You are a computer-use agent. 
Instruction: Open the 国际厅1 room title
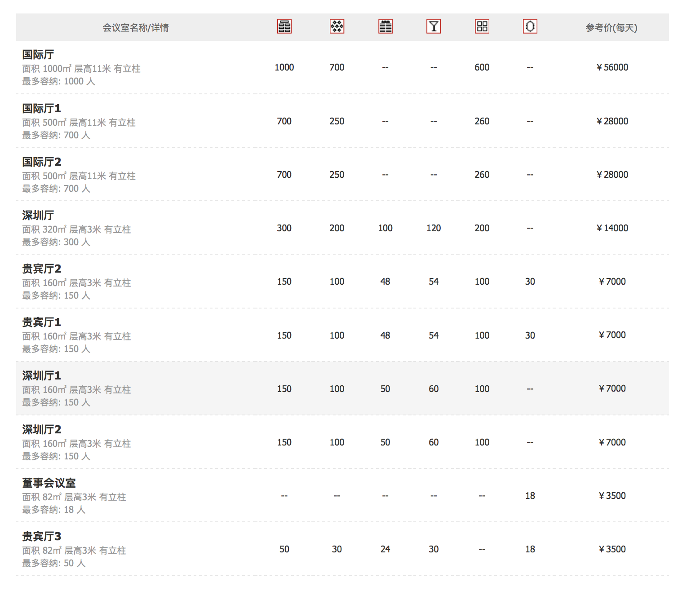[x=41, y=109]
